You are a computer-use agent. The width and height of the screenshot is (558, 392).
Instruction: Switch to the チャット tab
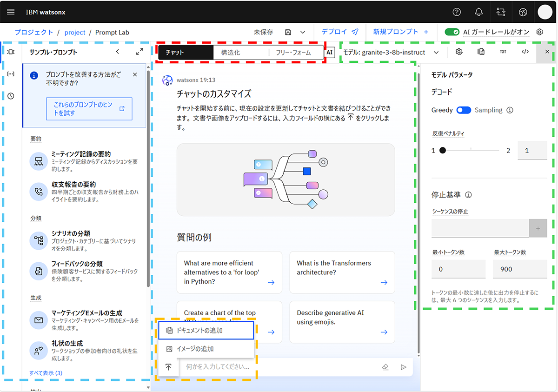pyautogui.click(x=186, y=53)
